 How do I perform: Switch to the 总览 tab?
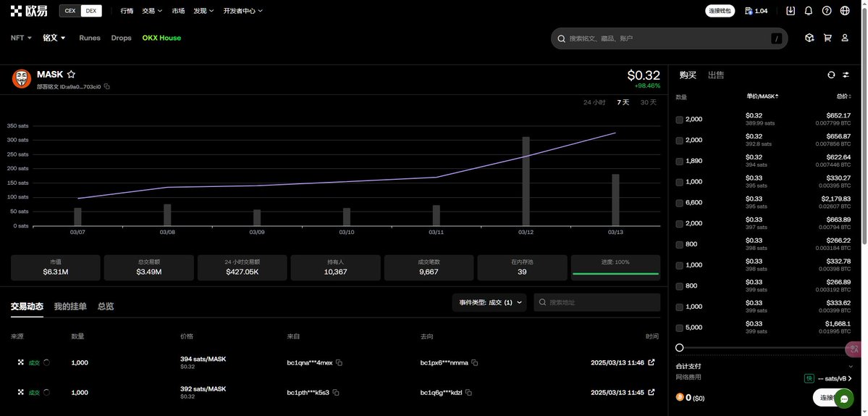[106, 307]
